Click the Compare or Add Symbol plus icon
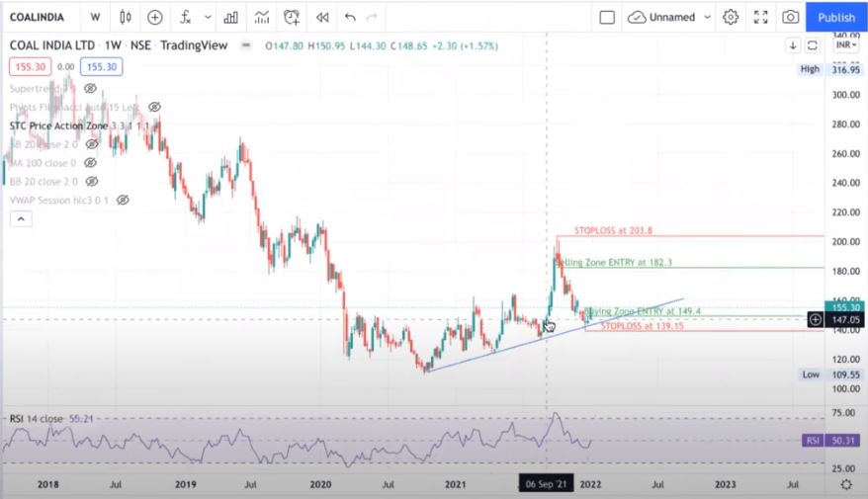The width and height of the screenshot is (868, 499). click(x=155, y=17)
